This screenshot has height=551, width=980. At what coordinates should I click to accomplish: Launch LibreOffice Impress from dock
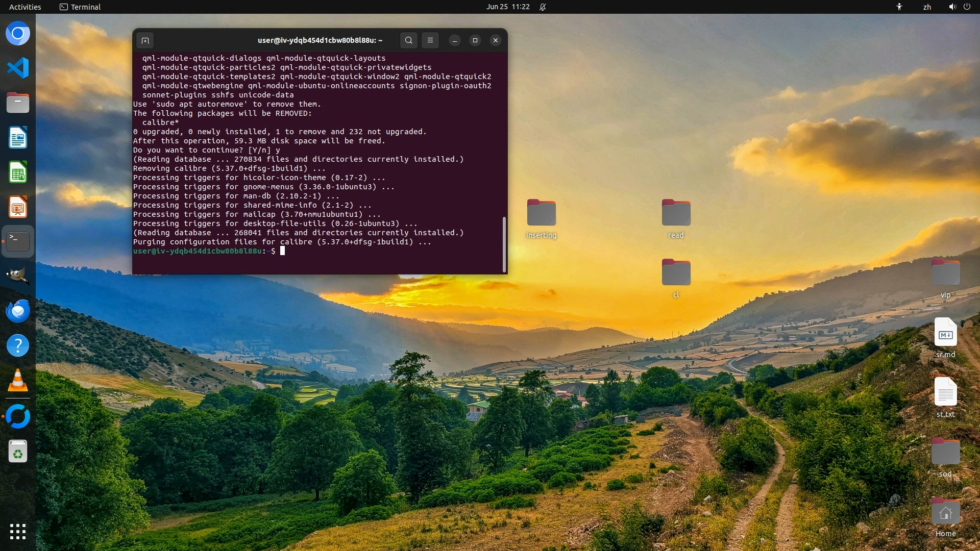(x=18, y=207)
